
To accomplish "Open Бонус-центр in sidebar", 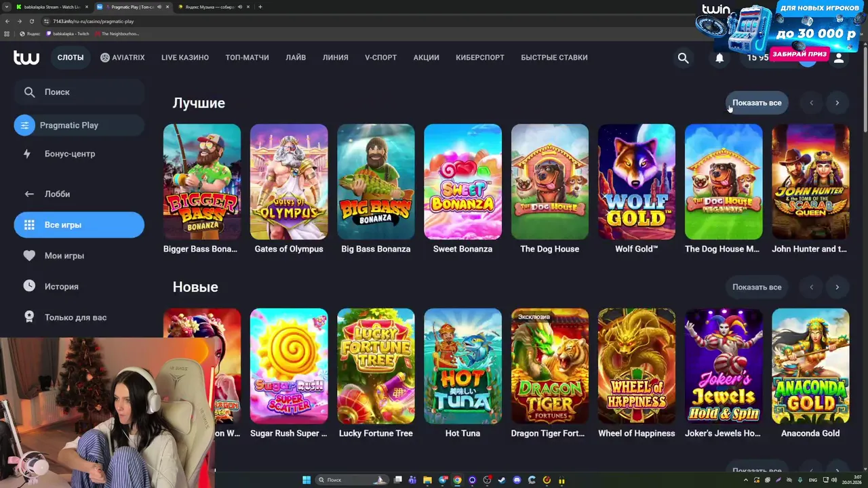I will click(79, 154).
